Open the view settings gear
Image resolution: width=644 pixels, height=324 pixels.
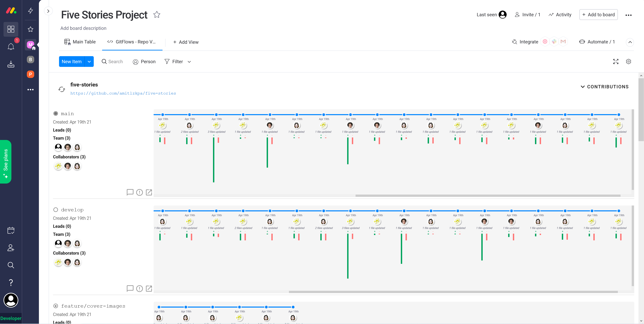coord(629,62)
